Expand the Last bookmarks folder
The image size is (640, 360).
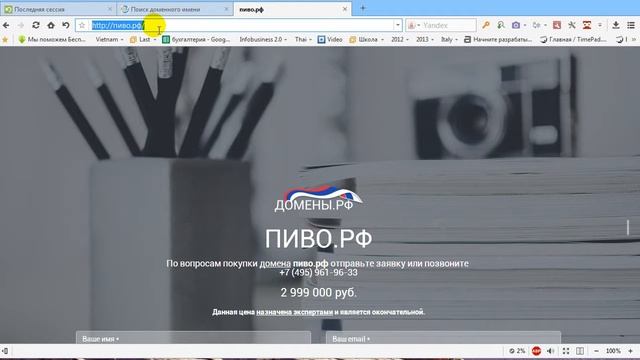(143, 40)
